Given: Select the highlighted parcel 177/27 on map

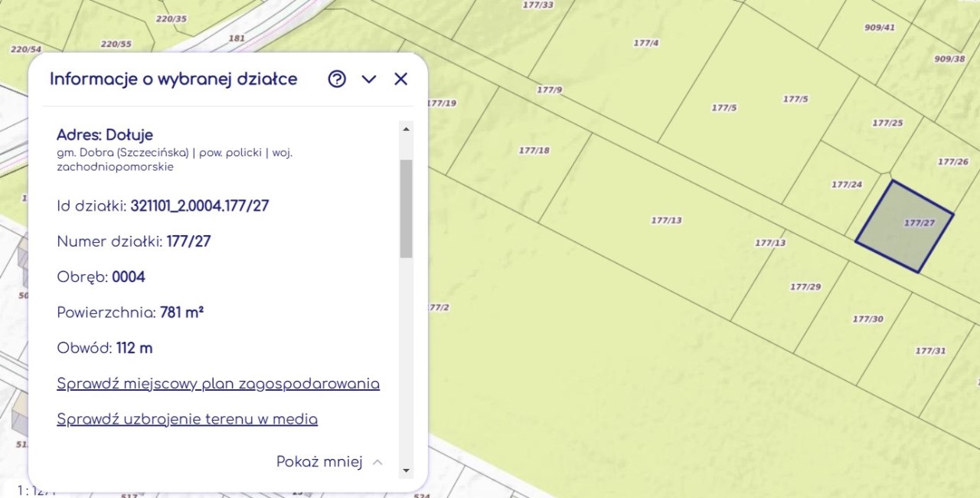Looking at the screenshot, I should tap(903, 227).
